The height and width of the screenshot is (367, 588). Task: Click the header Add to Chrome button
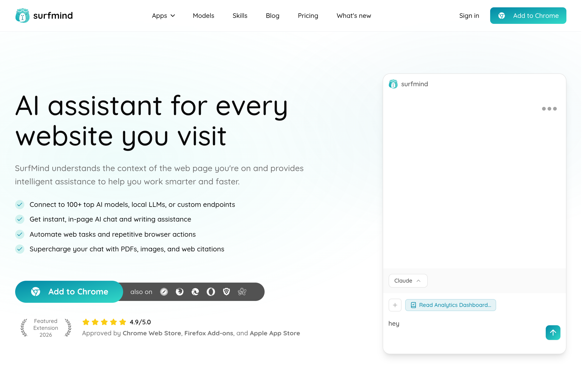pyautogui.click(x=528, y=16)
